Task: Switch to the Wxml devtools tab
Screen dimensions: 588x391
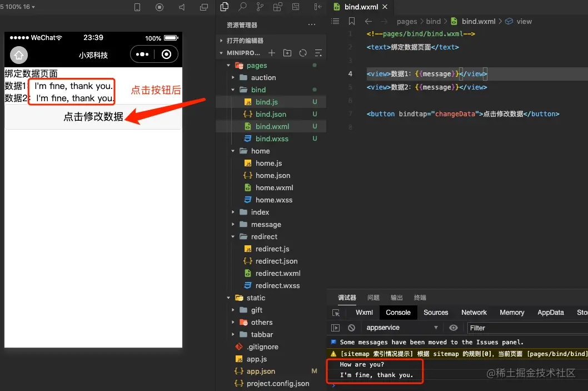Action: pyautogui.click(x=364, y=313)
